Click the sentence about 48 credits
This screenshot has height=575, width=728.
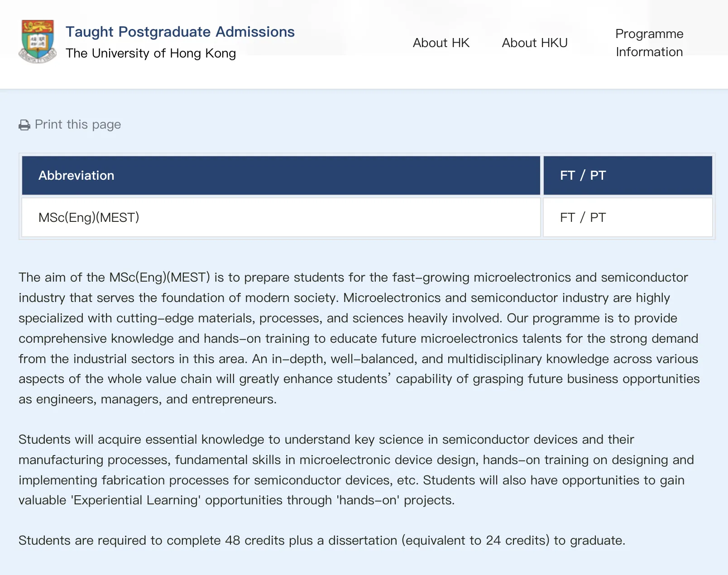321,541
